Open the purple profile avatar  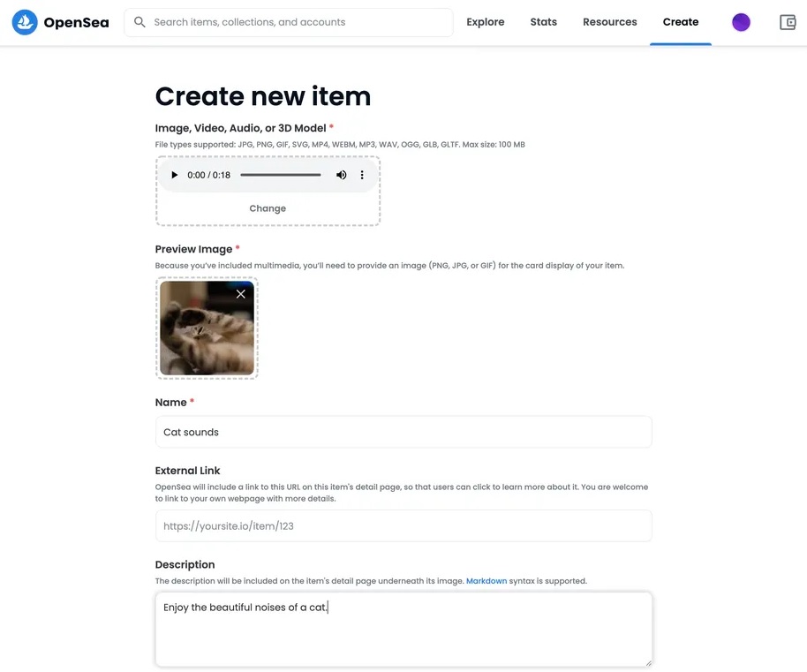741,22
